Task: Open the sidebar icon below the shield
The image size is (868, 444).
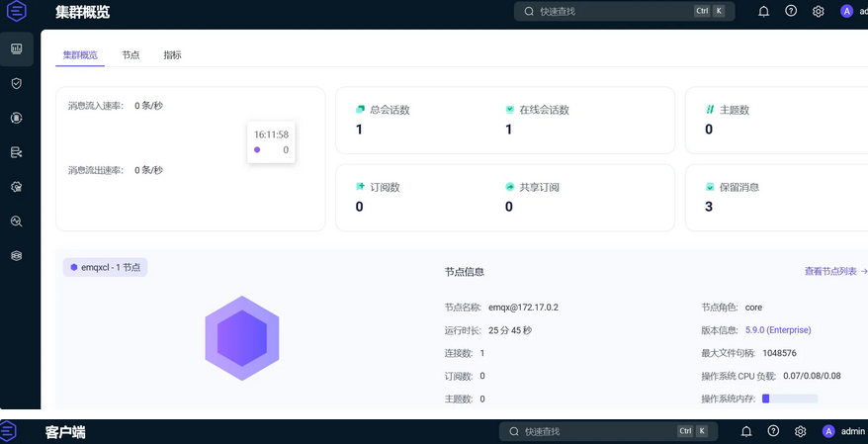Action: (x=17, y=118)
